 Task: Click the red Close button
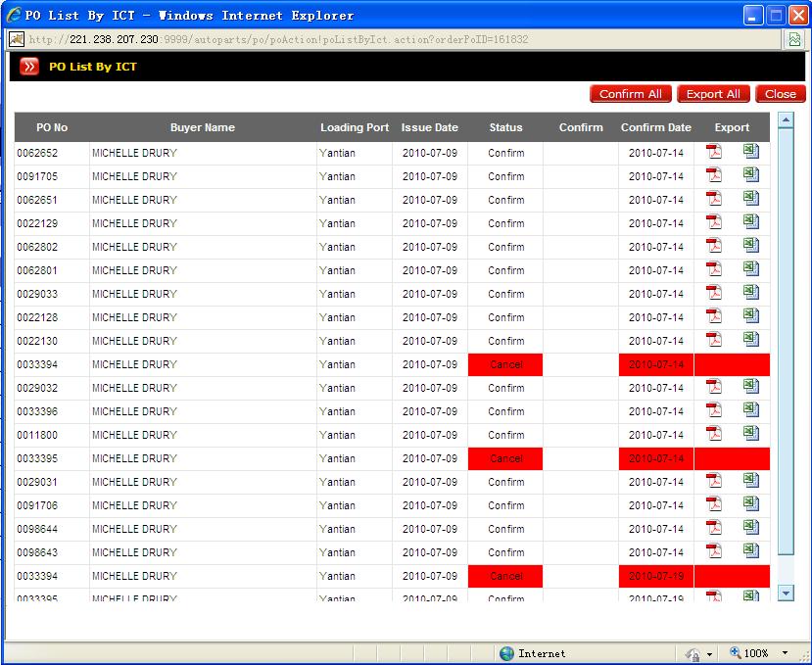(781, 94)
